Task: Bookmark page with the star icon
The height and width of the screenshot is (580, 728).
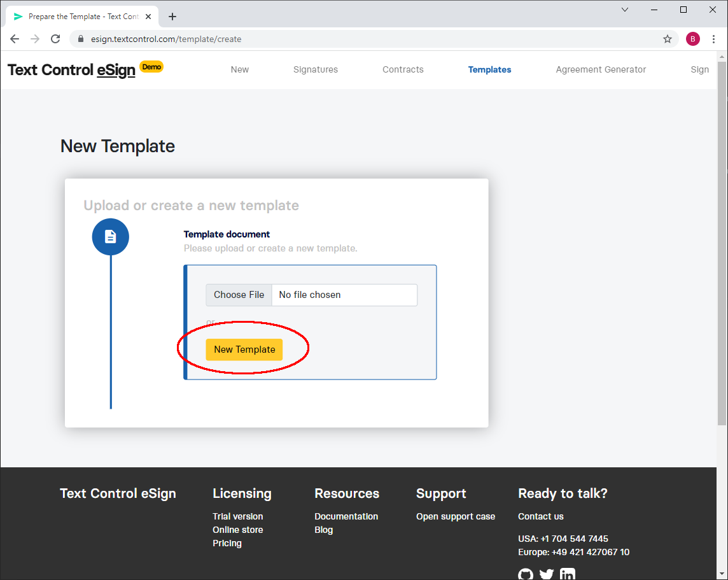Action: [x=667, y=39]
